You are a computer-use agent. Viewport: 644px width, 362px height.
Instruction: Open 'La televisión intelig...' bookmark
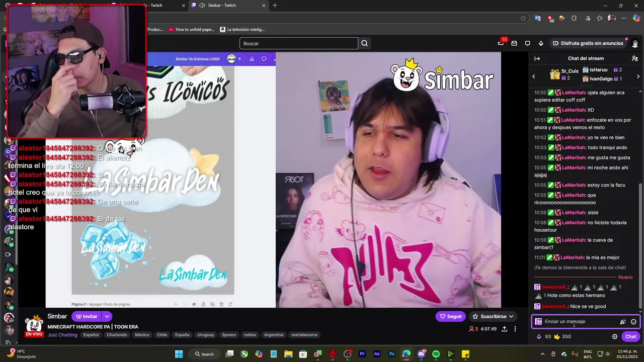pyautogui.click(x=242, y=30)
